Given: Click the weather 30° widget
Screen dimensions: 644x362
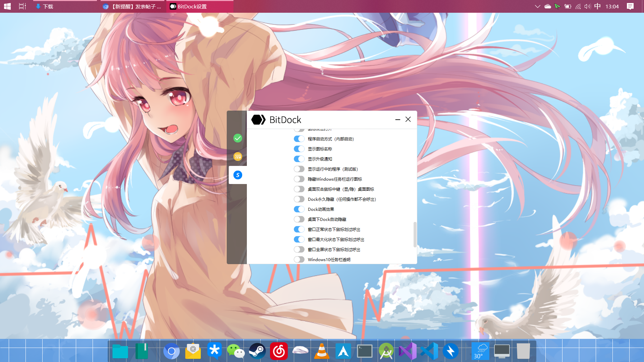Looking at the screenshot, I should click(x=480, y=351).
